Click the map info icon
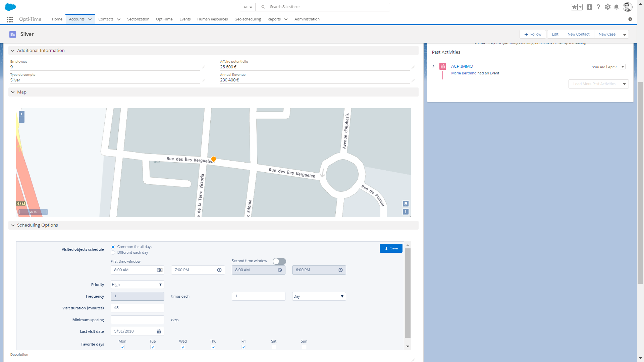Viewport: 644px width, 362px height. (406, 212)
